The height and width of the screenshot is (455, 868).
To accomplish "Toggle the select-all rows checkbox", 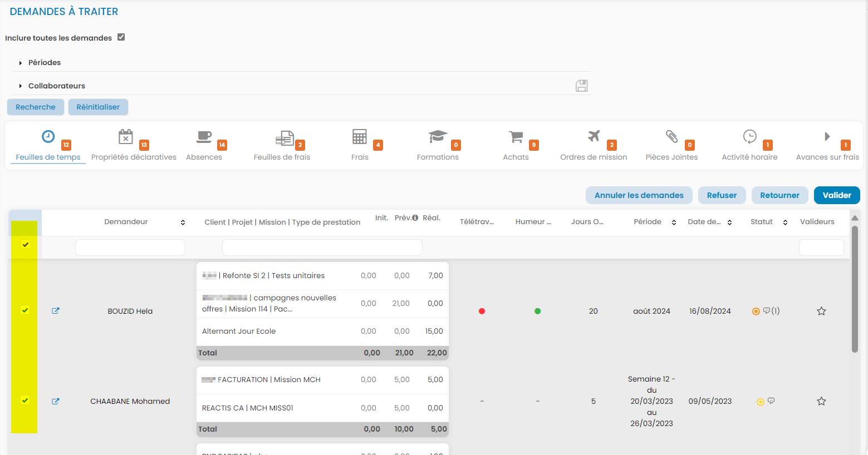I will coord(25,244).
